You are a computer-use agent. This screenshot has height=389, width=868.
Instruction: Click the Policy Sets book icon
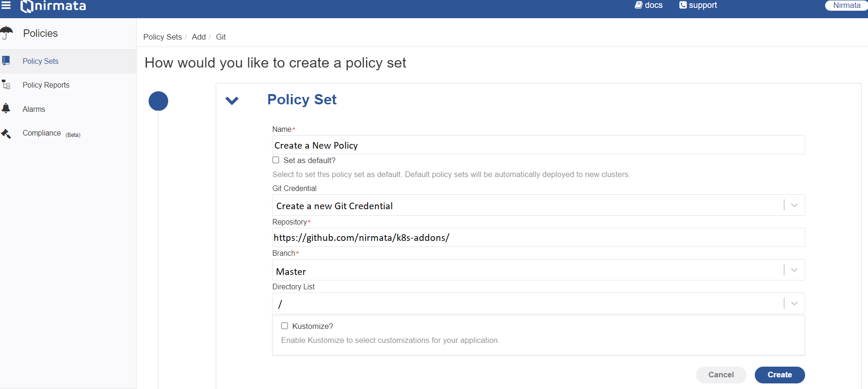click(x=6, y=61)
